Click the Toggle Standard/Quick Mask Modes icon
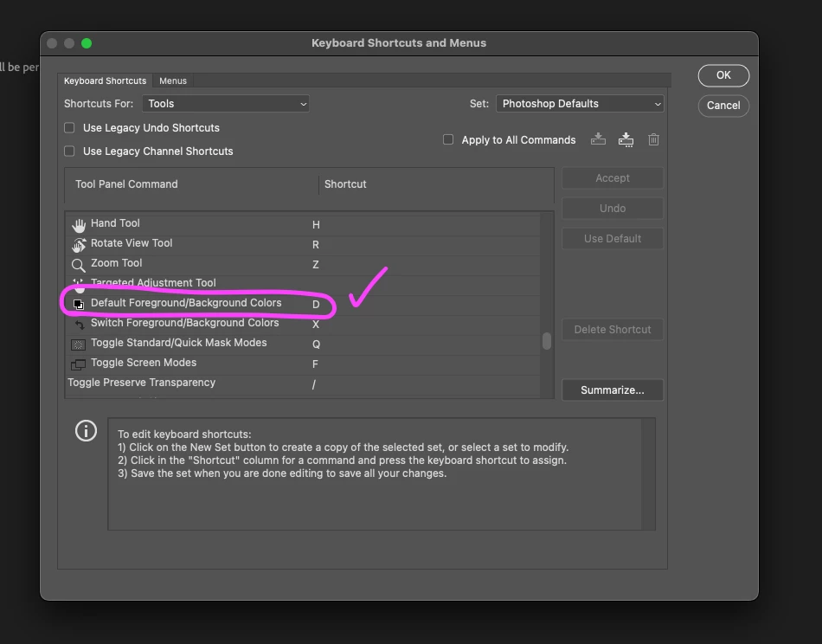 pyautogui.click(x=78, y=345)
